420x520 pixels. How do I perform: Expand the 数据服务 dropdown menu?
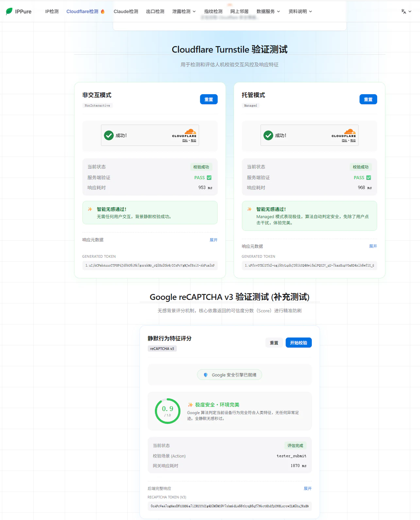[x=268, y=11]
